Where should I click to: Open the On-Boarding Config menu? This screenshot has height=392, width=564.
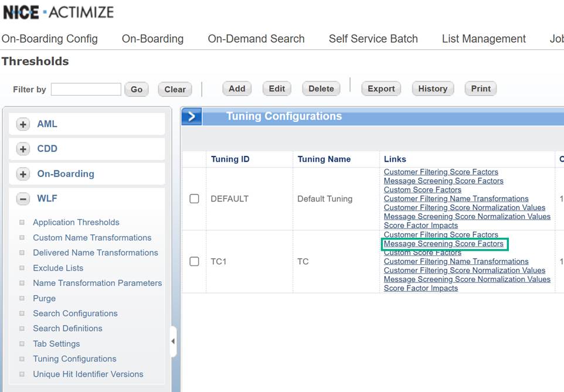(50, 39)
